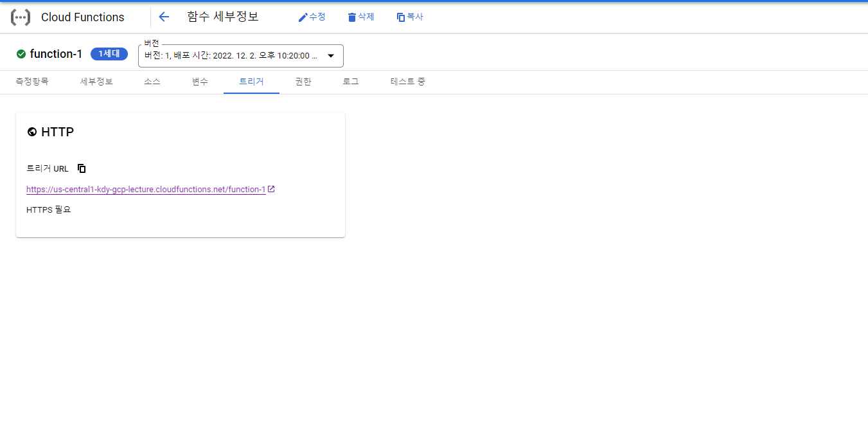Image resolution: width=868 pixels, height=439 pixels.
Task: Click the external-link icon after the URL
Action: click(x=271, y=189)
